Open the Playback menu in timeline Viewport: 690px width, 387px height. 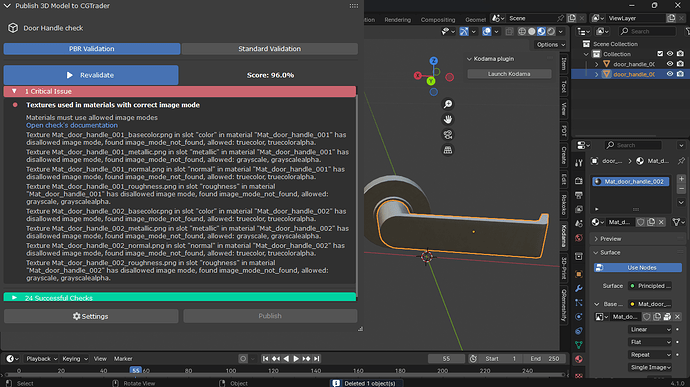(41, 359)
